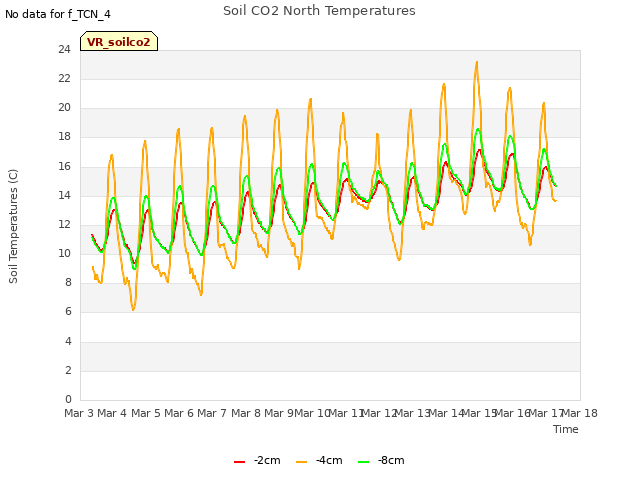This screenshot has height=480, width=640.
Task: Toggle the -8cm legend entry
Action: 381,460
